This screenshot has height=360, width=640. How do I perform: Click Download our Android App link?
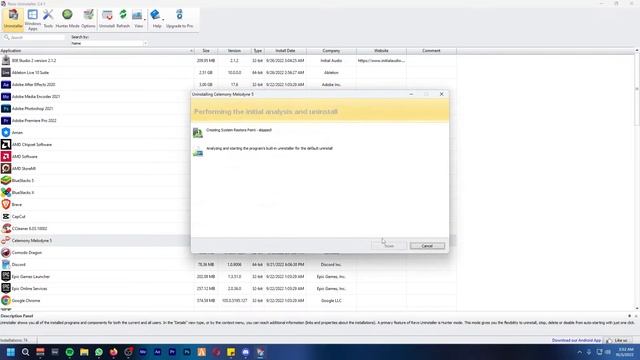pos(576,340)
